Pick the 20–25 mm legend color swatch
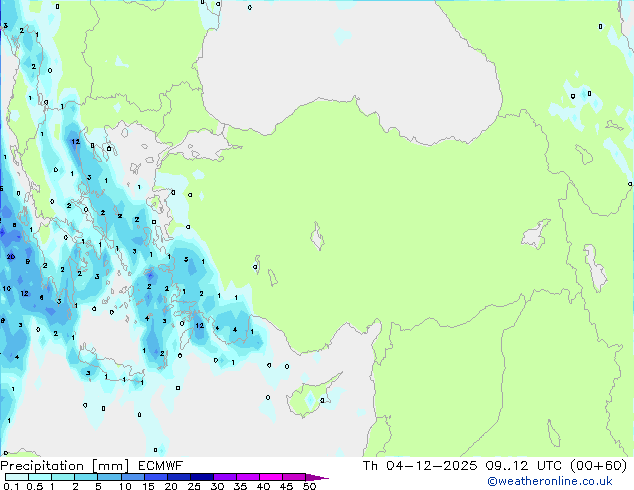Screen dimensions: 634x490 179,477
